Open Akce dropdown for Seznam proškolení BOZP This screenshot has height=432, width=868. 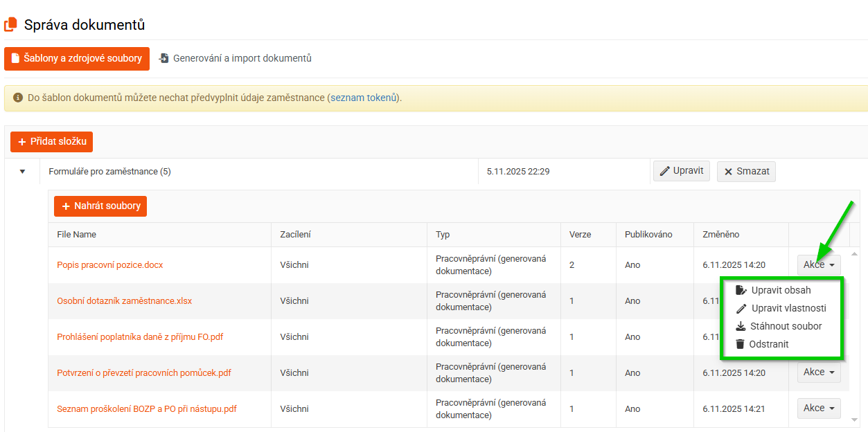818,408
